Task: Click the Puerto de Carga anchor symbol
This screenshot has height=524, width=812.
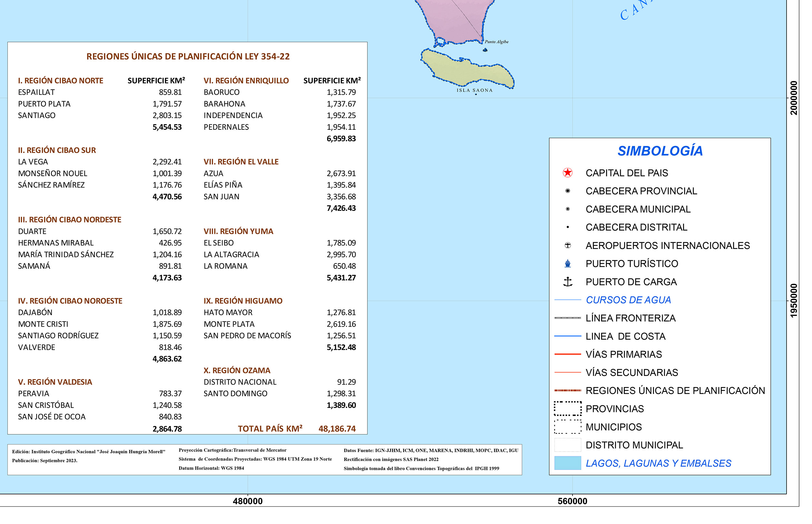Action: click(x=568, y=282)
